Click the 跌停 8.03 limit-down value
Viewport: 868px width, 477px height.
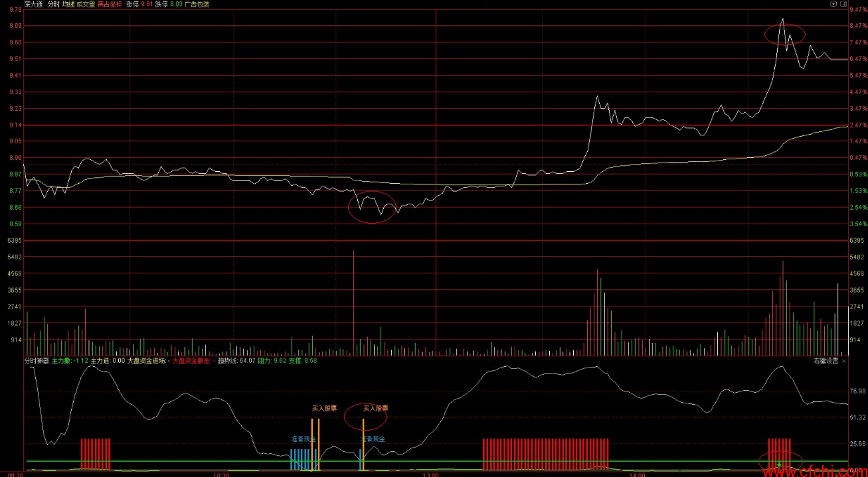pyautogui.click(x=169, y=4)
